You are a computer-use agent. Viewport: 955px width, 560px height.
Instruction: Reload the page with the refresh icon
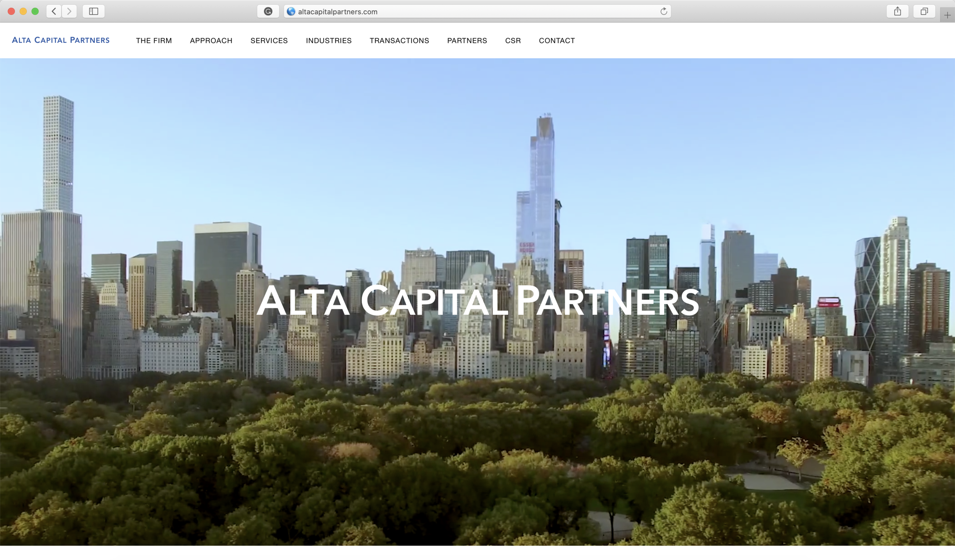point(664,11)
